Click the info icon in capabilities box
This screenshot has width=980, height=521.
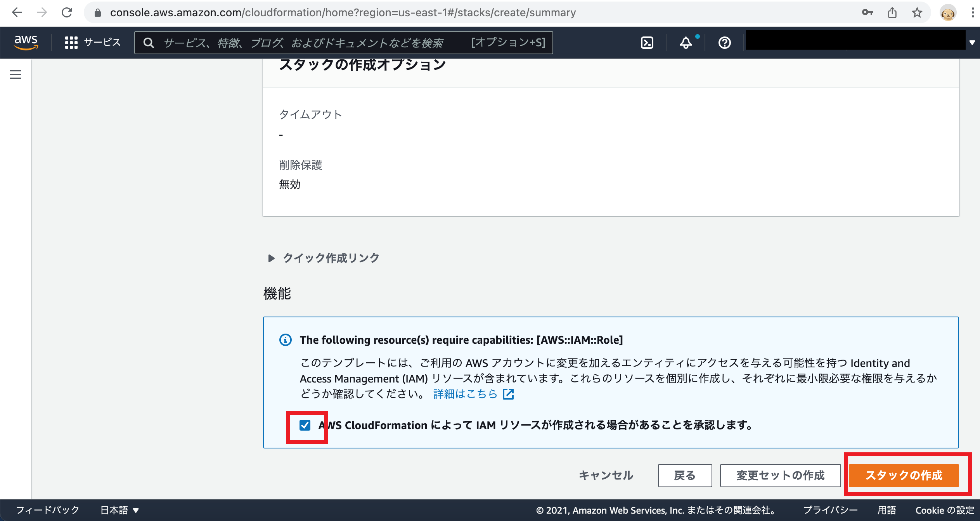[286, 340]
